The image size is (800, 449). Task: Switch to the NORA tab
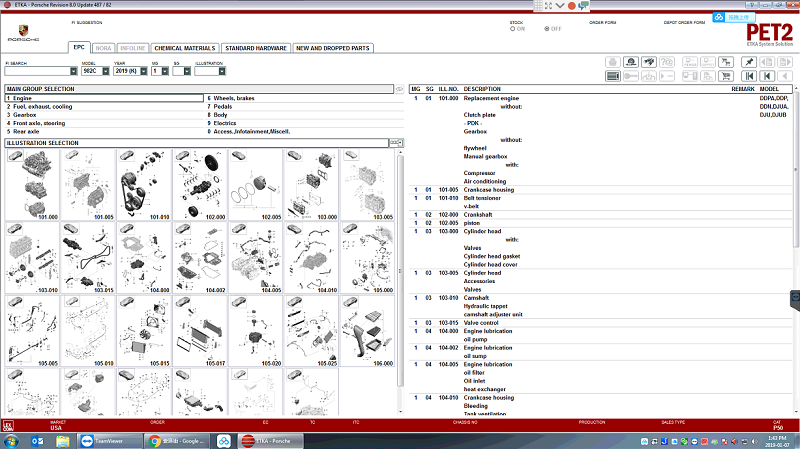[104, 48]
